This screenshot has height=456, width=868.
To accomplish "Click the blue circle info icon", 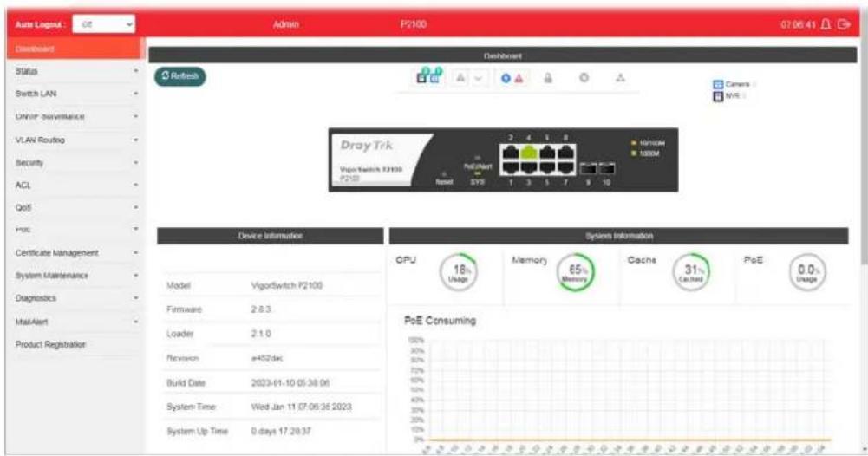I will point(506,79).
